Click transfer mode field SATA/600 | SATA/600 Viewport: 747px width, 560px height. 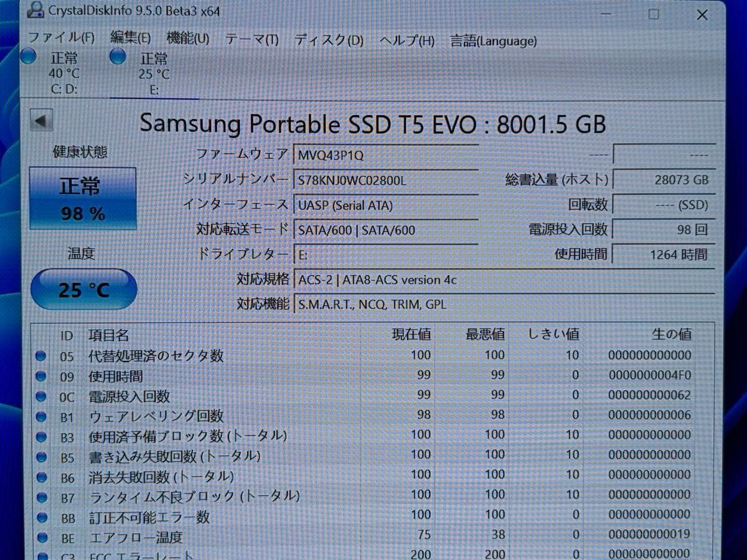pos(385,230)
